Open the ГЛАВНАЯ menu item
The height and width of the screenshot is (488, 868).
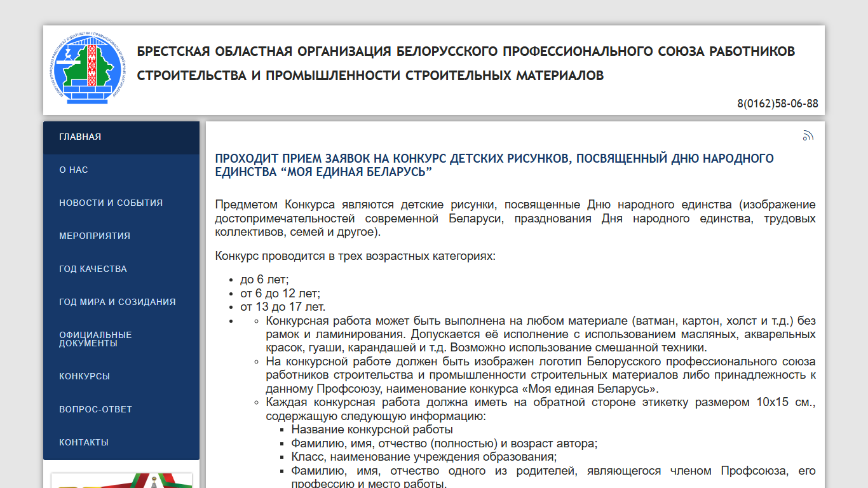pyautogui.click(x=121, y=137)
